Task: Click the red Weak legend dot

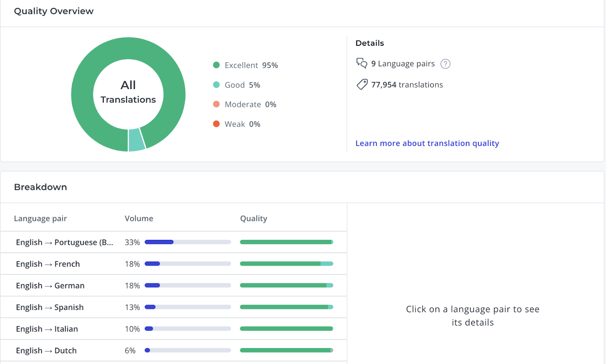Action: click(216, 124)
